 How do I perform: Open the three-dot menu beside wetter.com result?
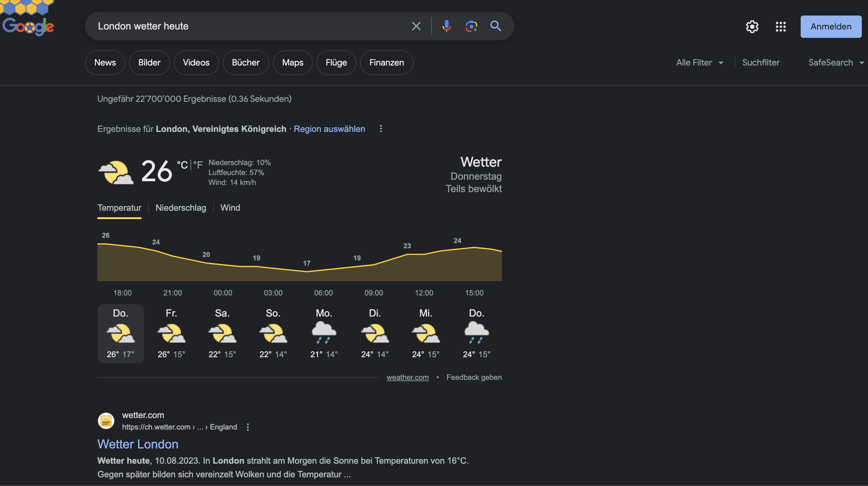[x=248, y=427]
